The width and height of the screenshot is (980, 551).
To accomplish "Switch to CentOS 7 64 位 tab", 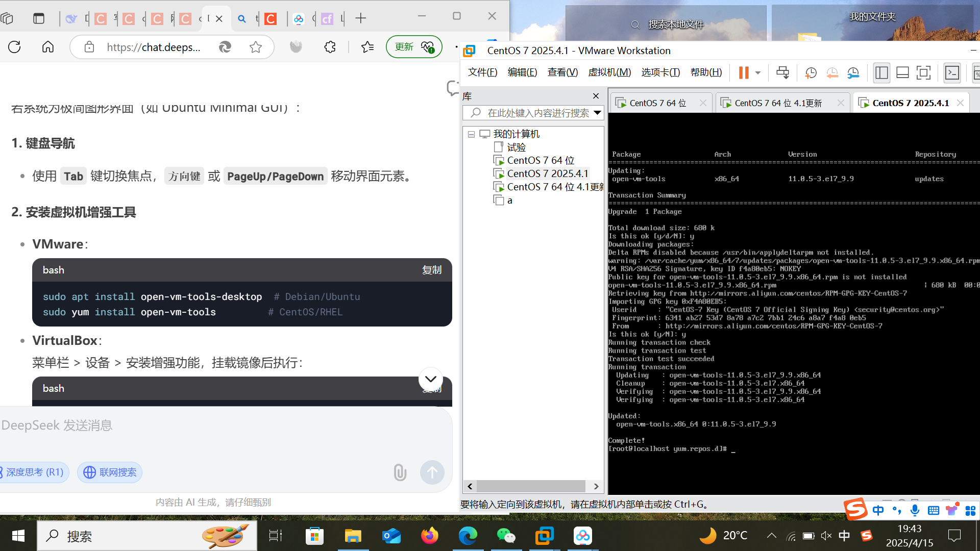I will tap(657, 103).
